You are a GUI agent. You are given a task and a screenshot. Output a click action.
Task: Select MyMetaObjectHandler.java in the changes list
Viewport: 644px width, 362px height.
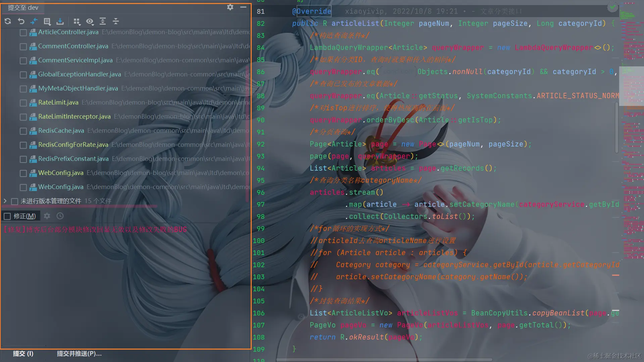[78, 88]
